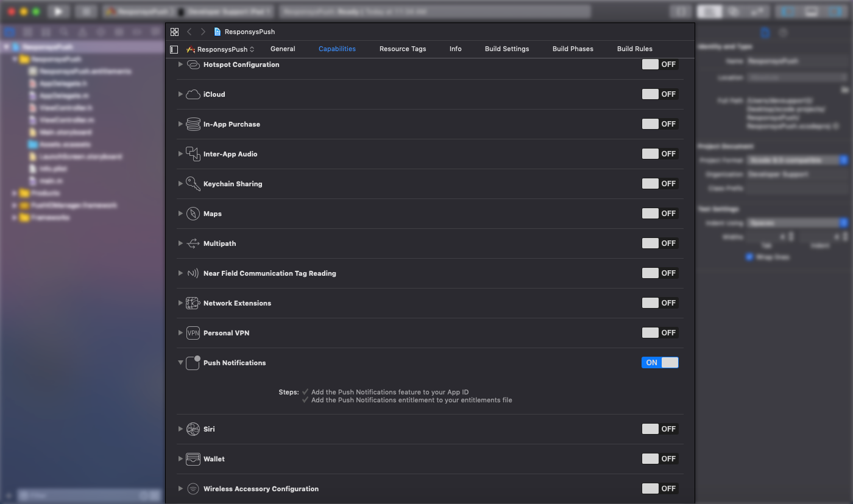This screenshot has width=853, height=504.
Task: Expand the Network Extensions section
Action: click(x=180, y=303)
